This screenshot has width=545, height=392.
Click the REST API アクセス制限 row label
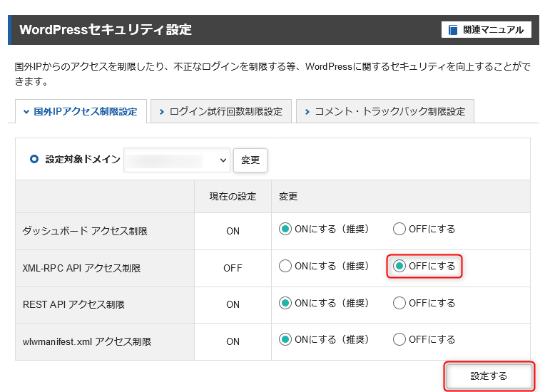click(73, 304)
